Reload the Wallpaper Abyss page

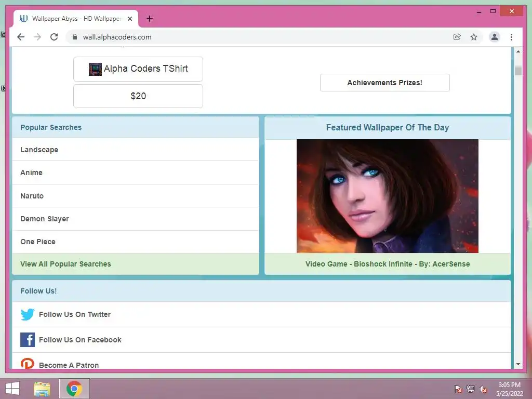pyautogui.click(x=54, y=37)
